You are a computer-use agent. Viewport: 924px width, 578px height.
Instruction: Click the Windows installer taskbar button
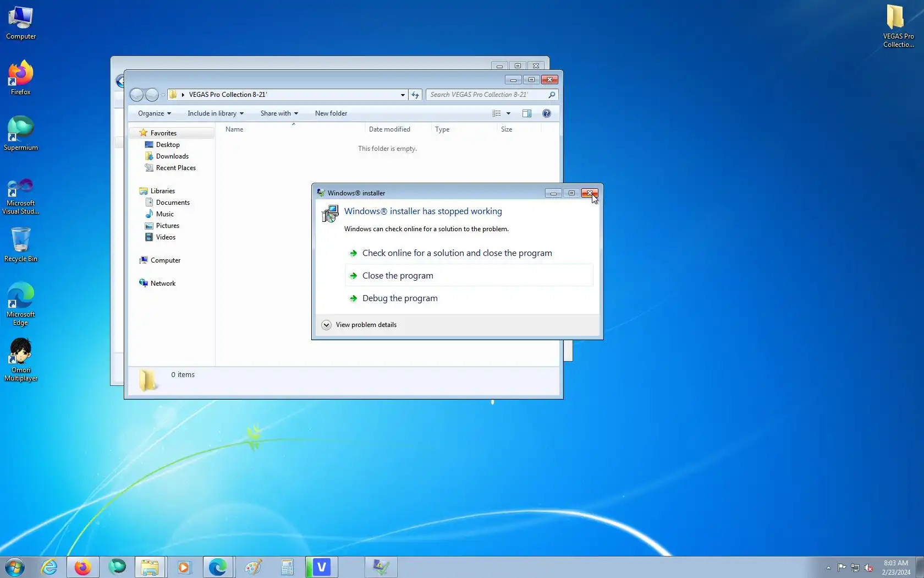tap(381, 567)
